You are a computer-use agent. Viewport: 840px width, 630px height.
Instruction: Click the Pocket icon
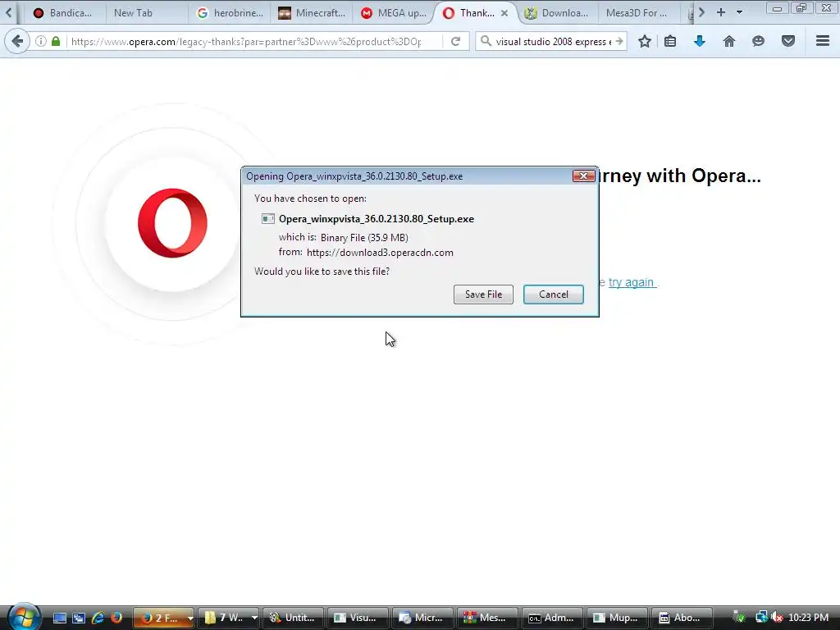point(788,41)
